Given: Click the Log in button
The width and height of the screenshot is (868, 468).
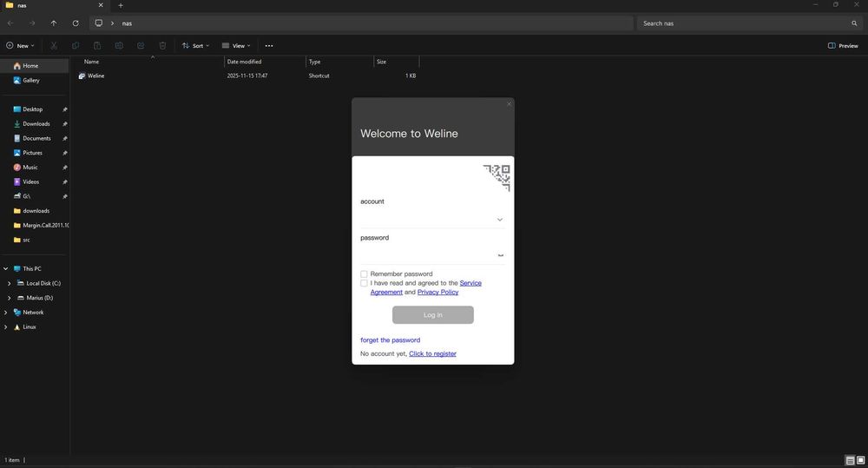Looking at the screenshot, I should [433, 315].
